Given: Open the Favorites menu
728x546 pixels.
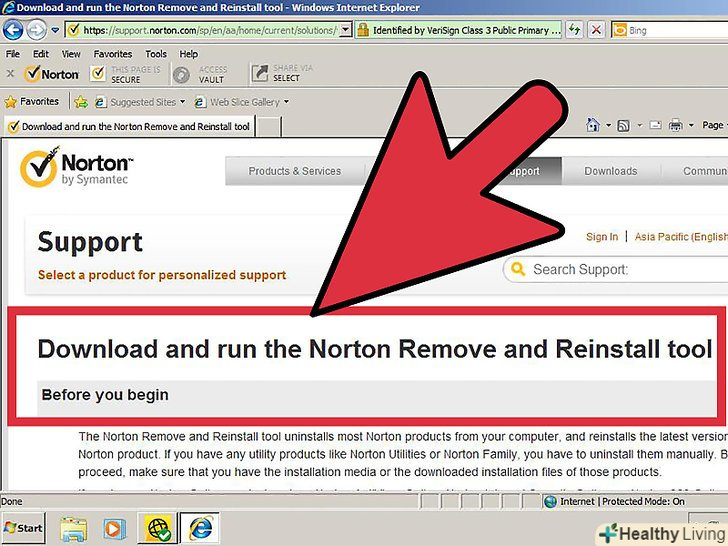Looking at the screenshot, I should (113, 54).
